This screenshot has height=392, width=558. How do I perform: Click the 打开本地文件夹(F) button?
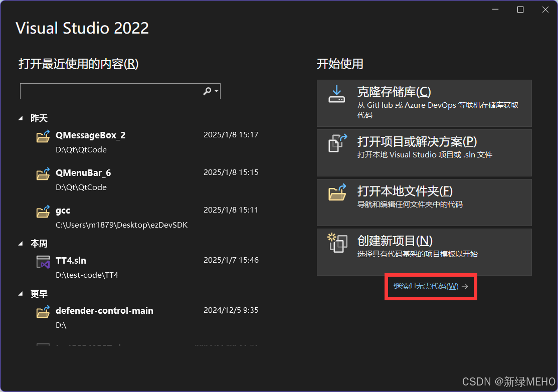tap(424, 203)
